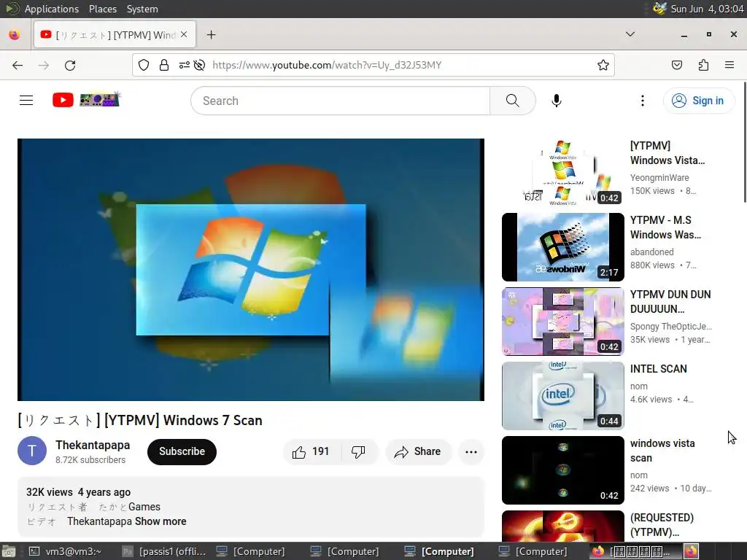Viewport: 747px width, 560px height.
Task: Reload the YouTube page
Action: [x=70, y=65]
